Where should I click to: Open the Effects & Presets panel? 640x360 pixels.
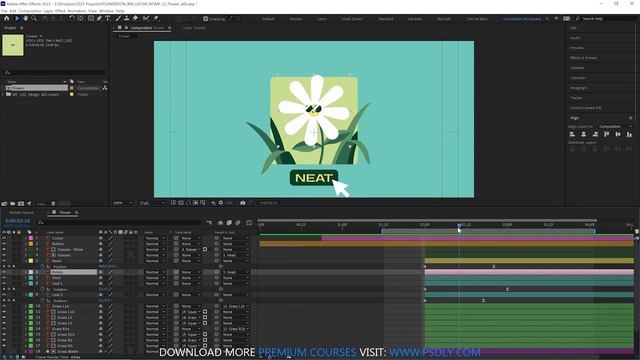(583, 58)
